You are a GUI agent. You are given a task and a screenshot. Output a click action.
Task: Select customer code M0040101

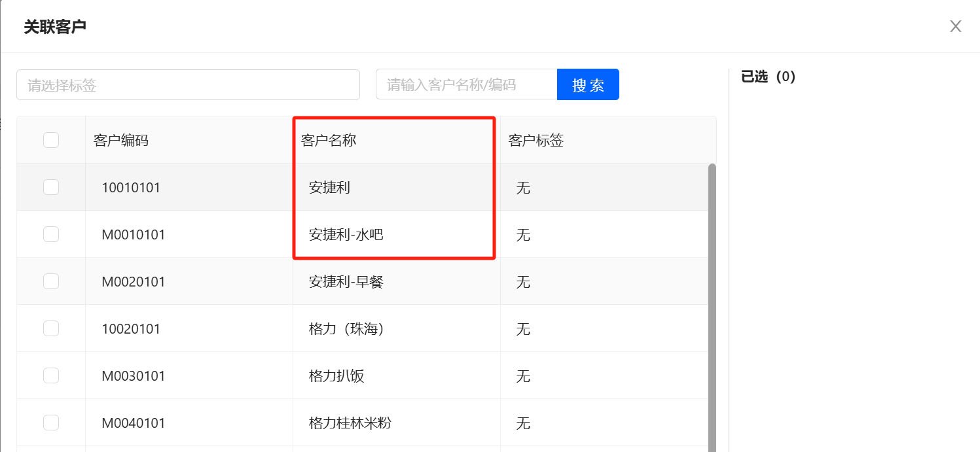tap(134, 423)
